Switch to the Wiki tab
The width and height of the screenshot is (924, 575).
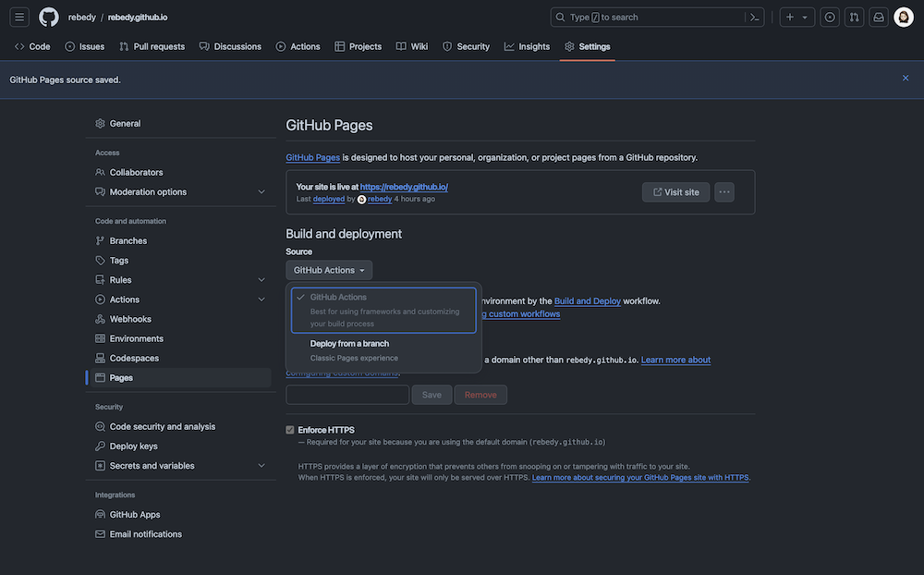pos(412,46)
